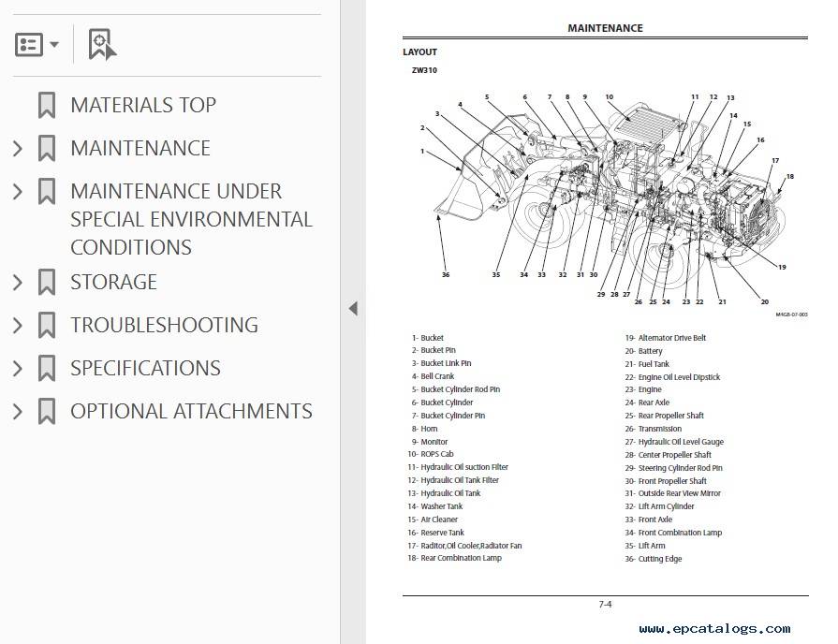Click bookmark icon beside MAINTENANCE
Screen dimensions: 838x644
coord(47,149)
